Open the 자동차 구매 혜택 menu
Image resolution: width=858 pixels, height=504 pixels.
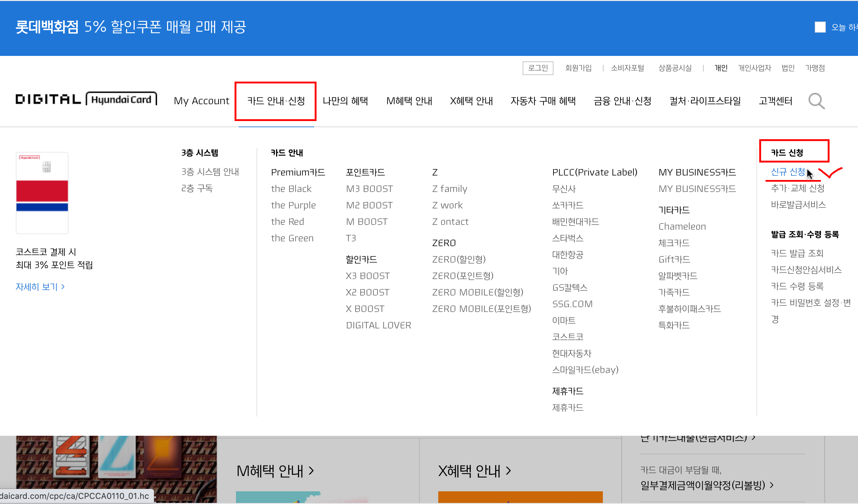(543, 101)
